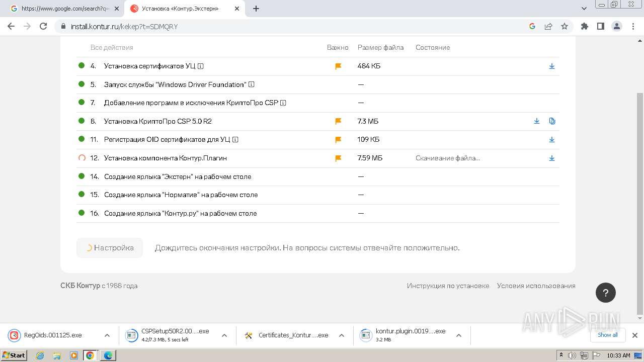Viewport: 644px width, 362px height.
Task: Close the Установка Контур.Экстерн tab
Action: (x=236, y=9)
